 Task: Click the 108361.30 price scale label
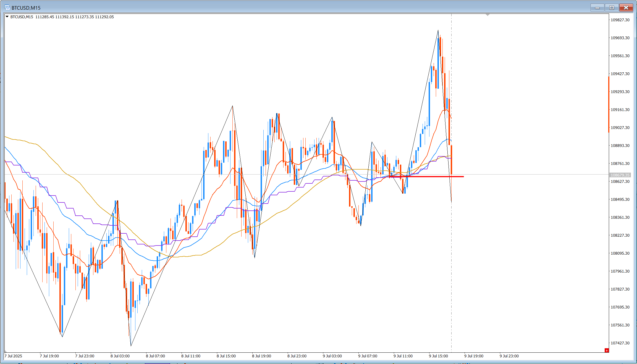pyautogui.click(x=620, y=217)
